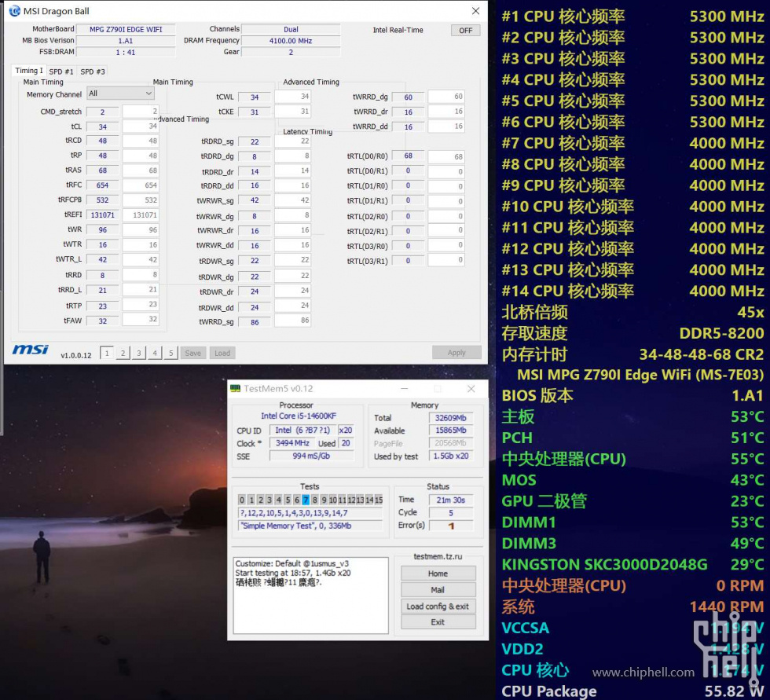Viewport: 770px width, 700px height.
Task: Click the Load profile button
Action: [222, 353]
